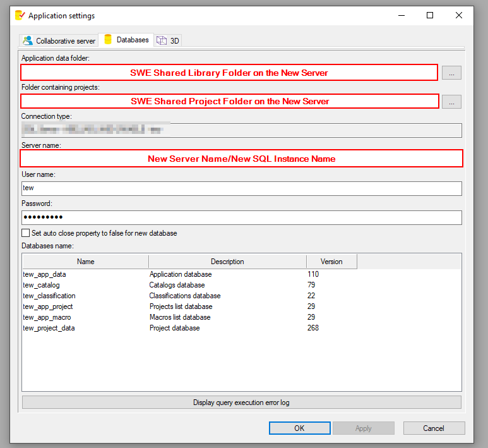Screen dimensions: 488x448
Task: Switch to the Collaborative server tab
Action: click(59, 40)
